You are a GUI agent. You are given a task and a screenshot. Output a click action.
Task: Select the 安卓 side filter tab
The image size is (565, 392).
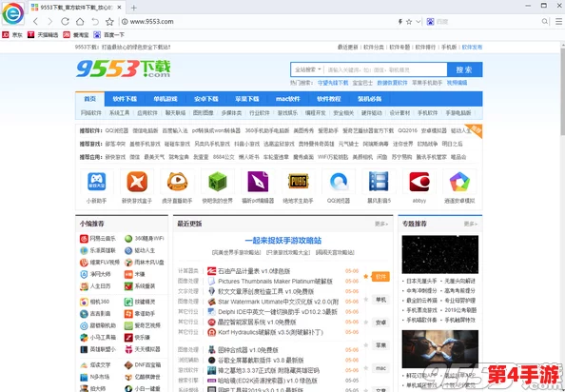pos(380,323)
